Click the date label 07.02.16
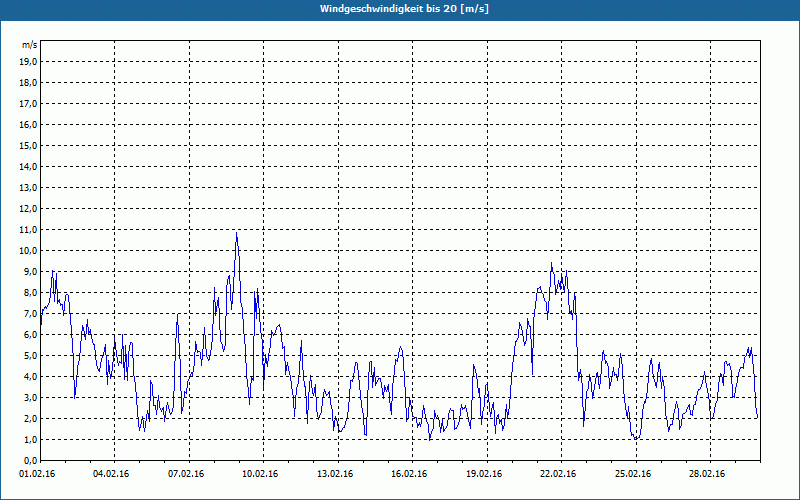The width and height of the screenshot is (800, 500). point(186,474)
